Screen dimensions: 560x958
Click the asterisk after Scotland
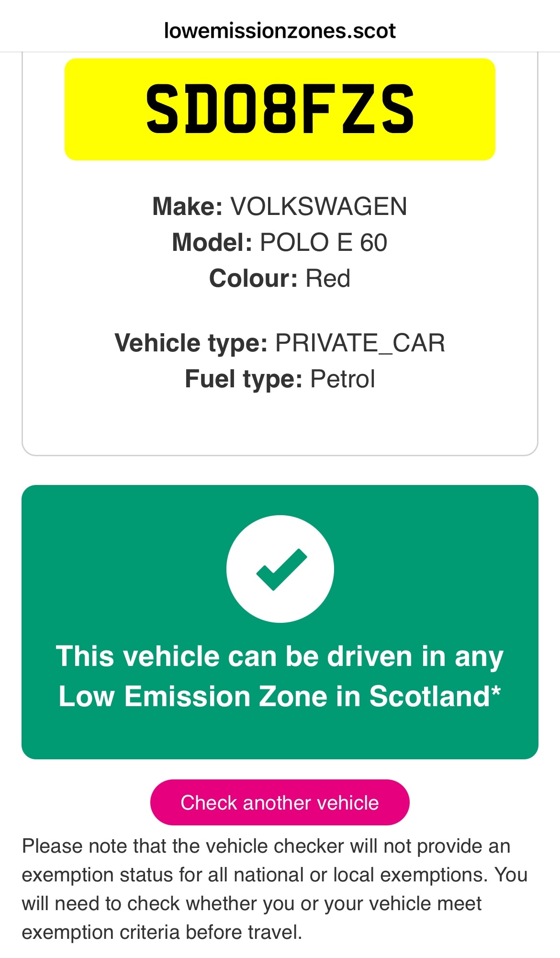coord(496,691)
